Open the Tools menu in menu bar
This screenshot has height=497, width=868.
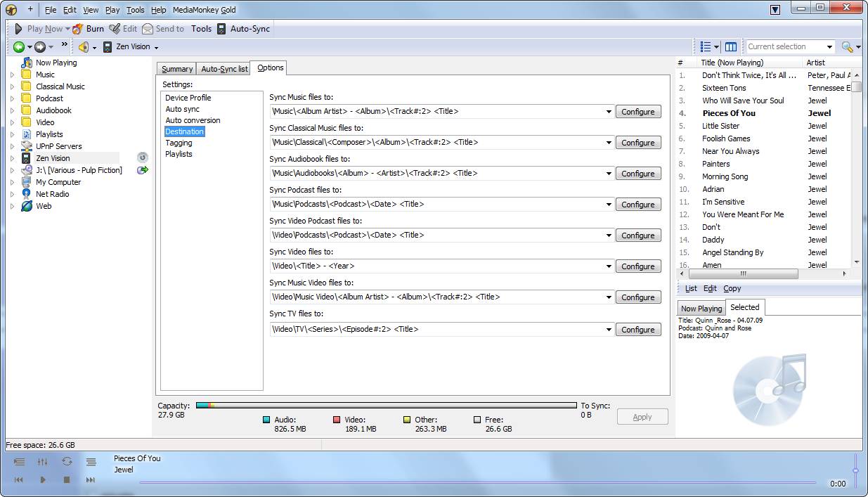tap(136, 10)
